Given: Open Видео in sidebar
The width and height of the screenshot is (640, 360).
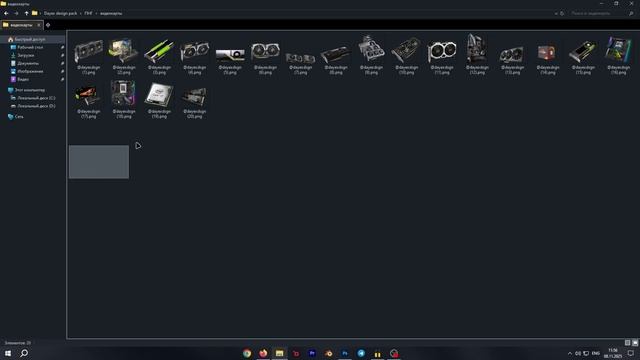Looking at the screenshot, I should pos(23,79).
